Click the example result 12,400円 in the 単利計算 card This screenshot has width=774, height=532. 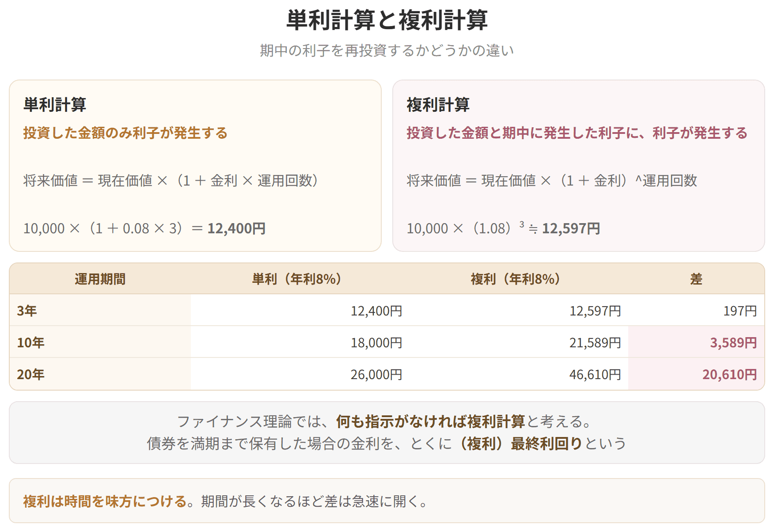tap(236, 228)
